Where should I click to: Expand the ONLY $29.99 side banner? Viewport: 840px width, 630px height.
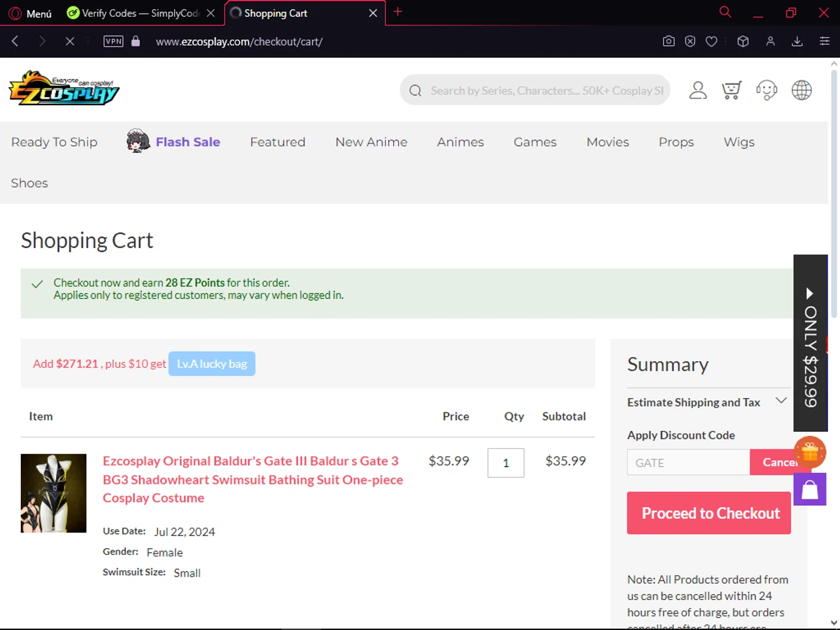(810, 343)
